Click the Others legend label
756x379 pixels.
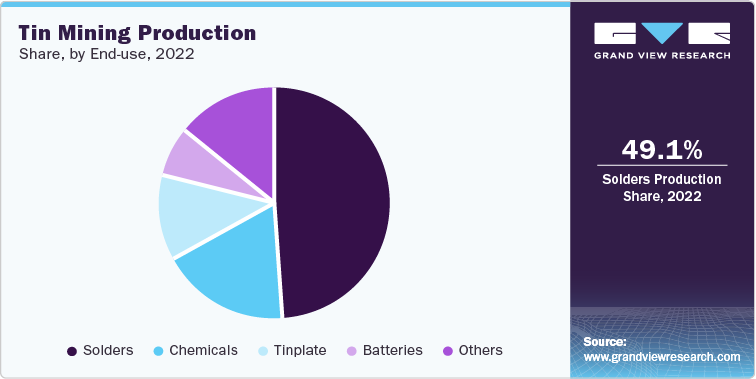click(x=481, y=350)
